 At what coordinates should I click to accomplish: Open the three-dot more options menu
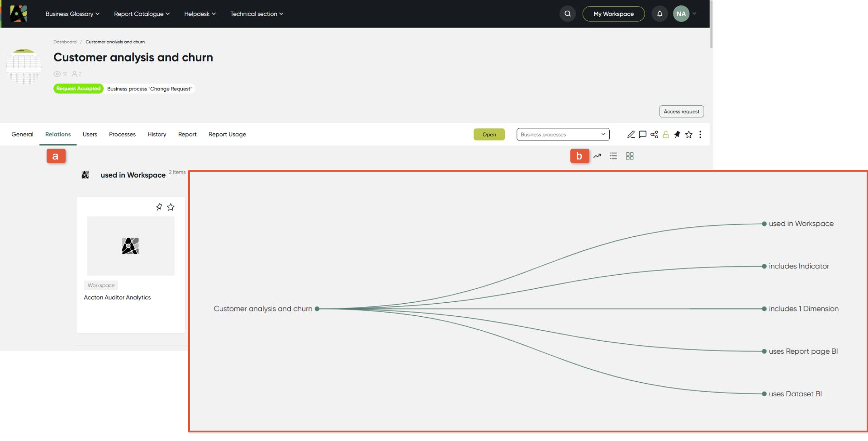point(700,134)
